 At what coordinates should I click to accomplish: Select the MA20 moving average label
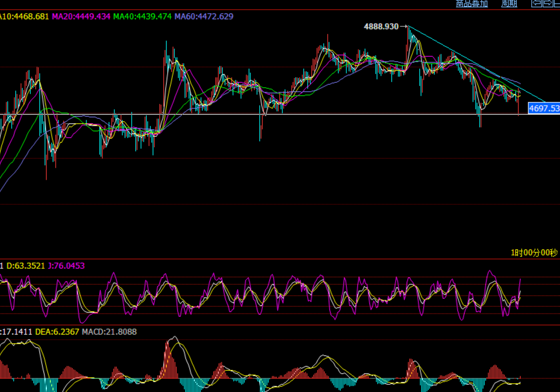click(81, 16)
